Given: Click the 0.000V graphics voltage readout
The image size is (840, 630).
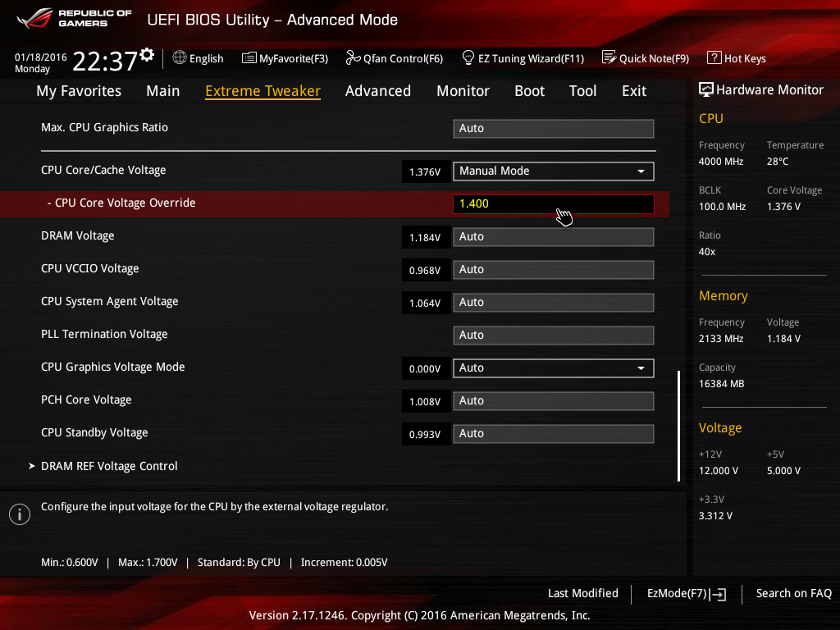Looking at the screenshot, I should 425,369.
